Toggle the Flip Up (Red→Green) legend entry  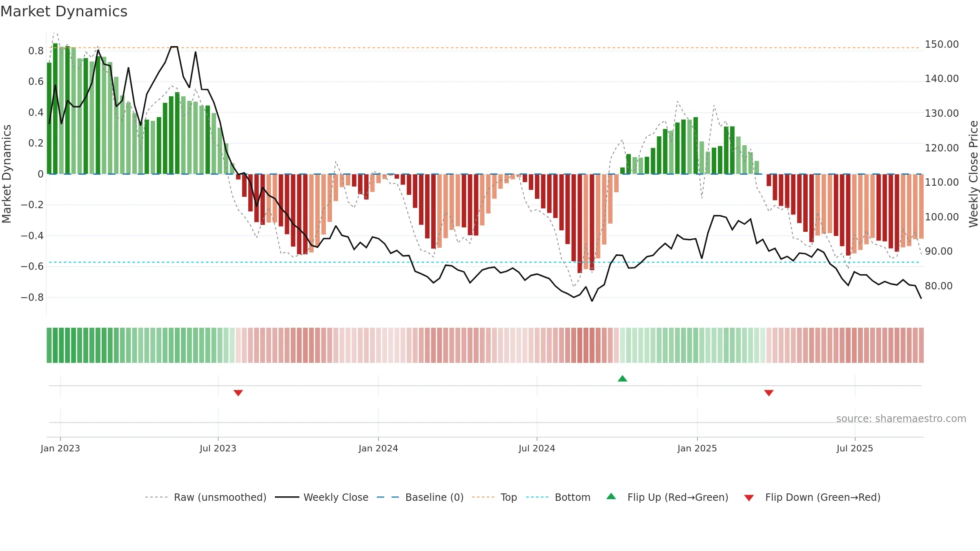[x=667, y=497]
